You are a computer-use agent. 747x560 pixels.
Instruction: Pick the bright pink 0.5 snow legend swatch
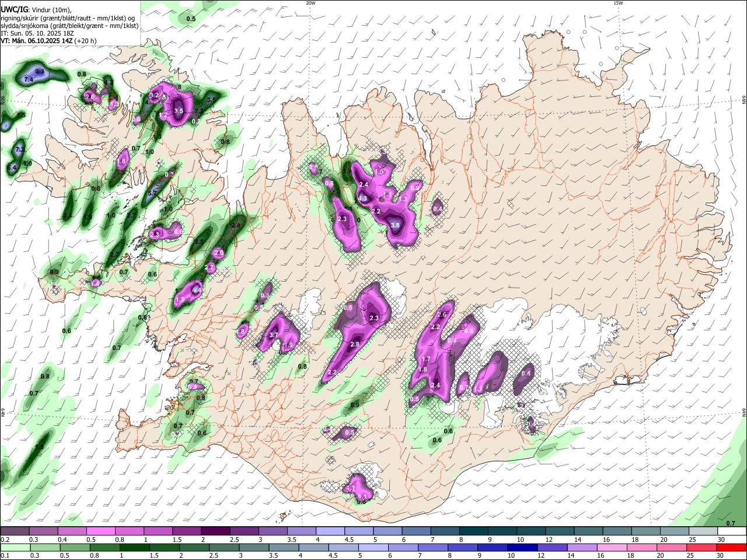101,531
